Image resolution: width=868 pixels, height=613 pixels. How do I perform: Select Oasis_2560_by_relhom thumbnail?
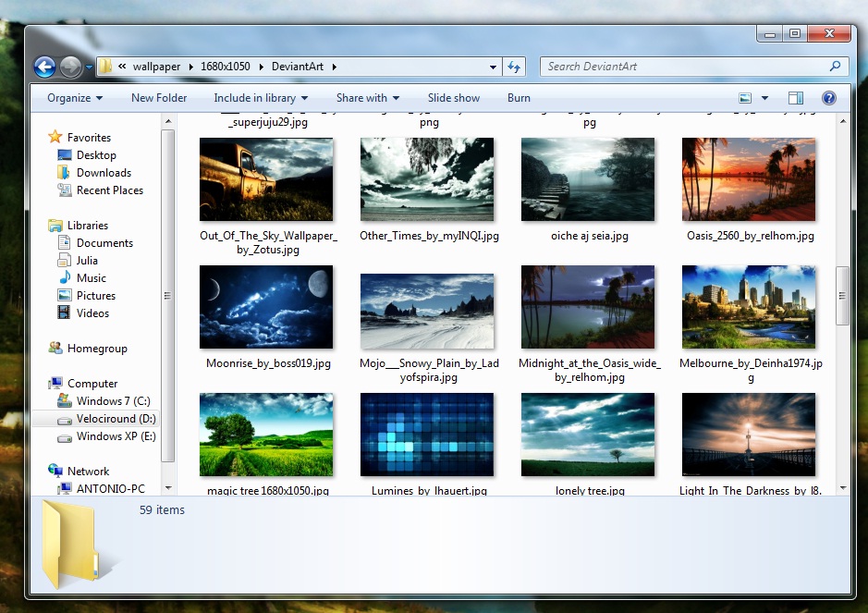(749, 179)
